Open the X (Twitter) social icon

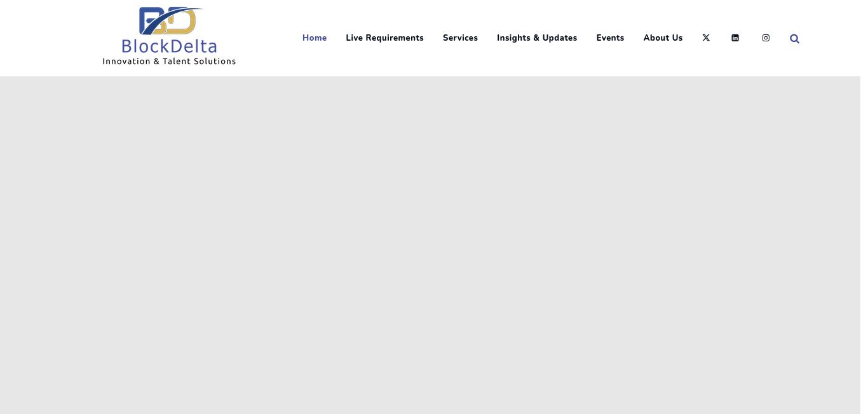[x=706, y=38]
